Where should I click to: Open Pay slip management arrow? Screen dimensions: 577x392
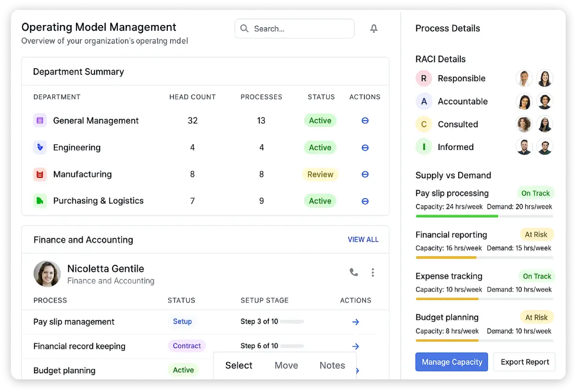(355, 322)
